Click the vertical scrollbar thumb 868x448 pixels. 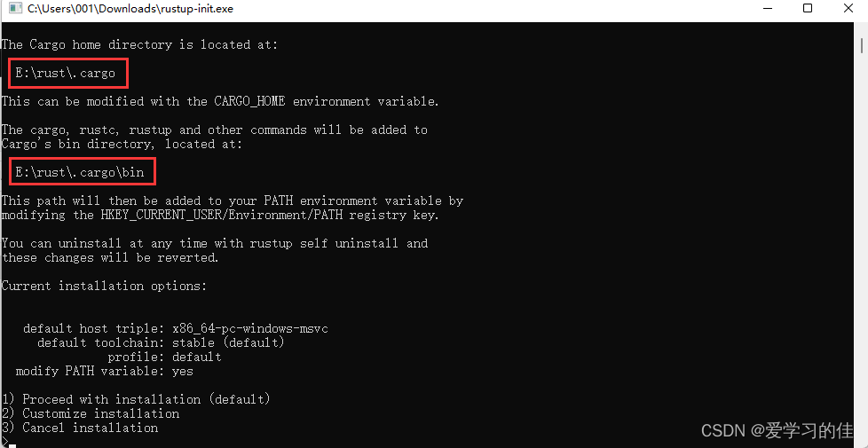pyautogui.click(x=863, y=44)
